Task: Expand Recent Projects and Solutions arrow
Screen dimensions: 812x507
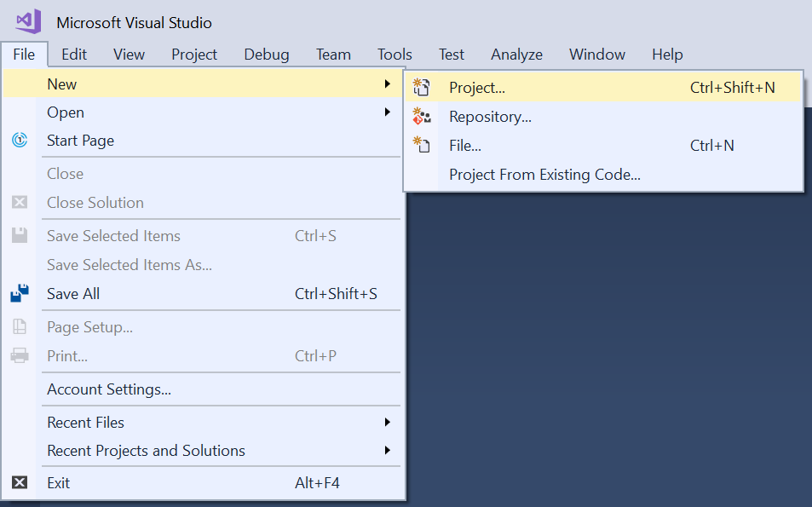Action: coord(388,451)
